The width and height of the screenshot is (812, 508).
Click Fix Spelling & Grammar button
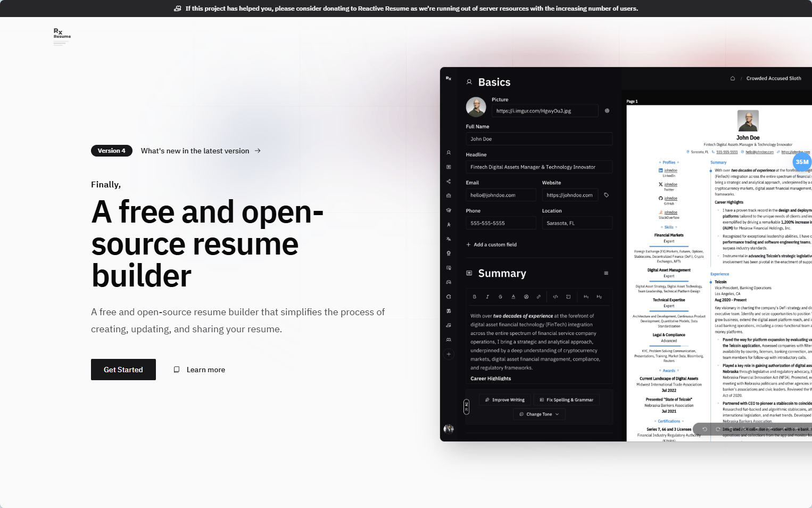(566, 400)
